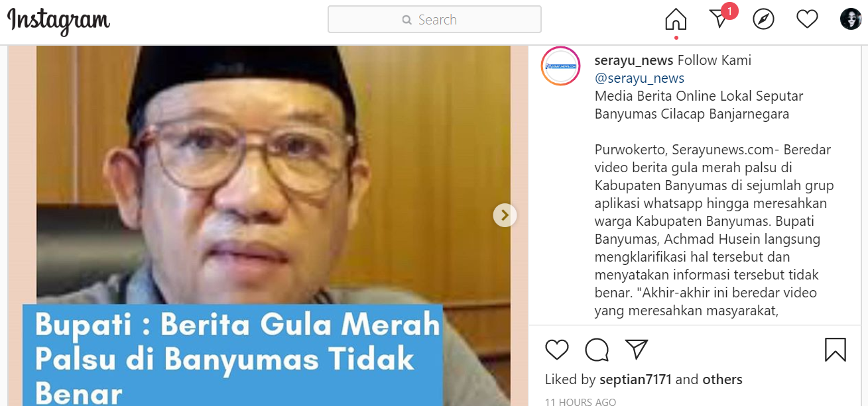Follow the @serayu_news mention link
Image resolution: width=868 pixels, height=406 pixels.
click(639, 78)
